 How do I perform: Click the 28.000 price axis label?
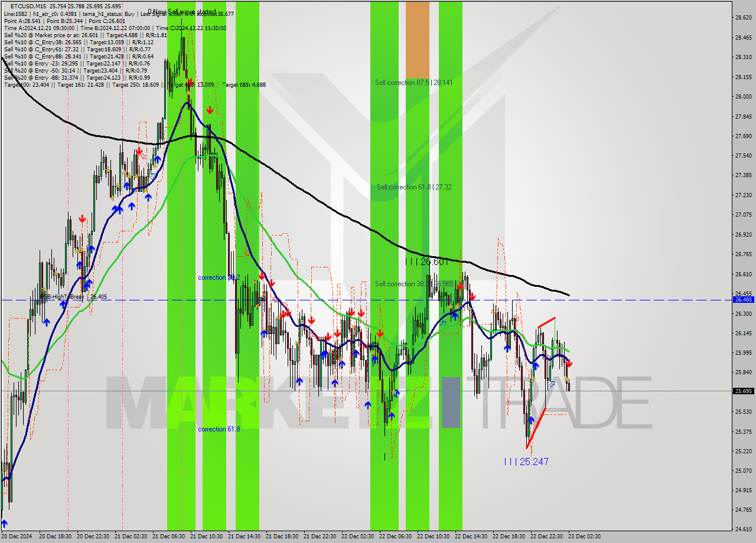tap(743, 97)
